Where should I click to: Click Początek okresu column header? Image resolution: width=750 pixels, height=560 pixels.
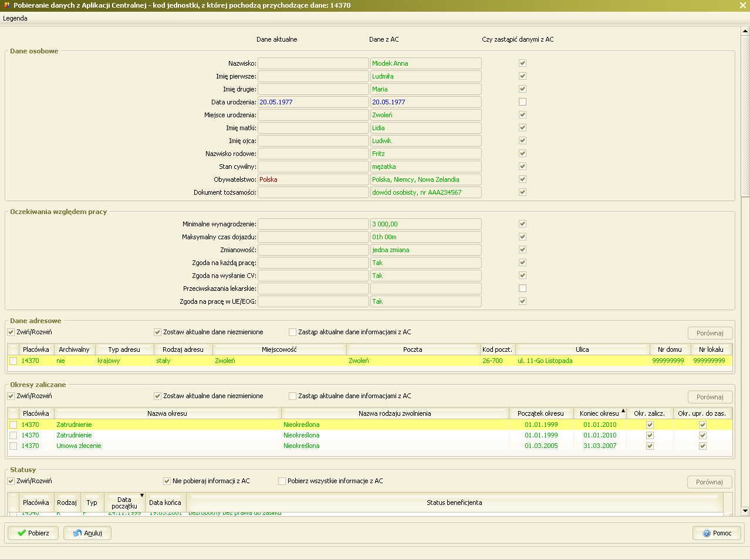(540, 413)
